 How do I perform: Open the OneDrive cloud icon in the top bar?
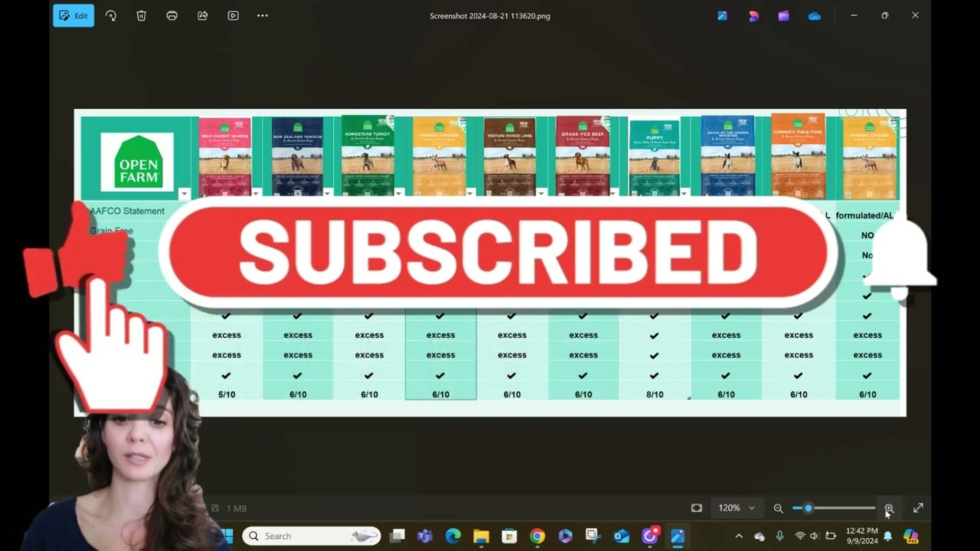(815, 16)
